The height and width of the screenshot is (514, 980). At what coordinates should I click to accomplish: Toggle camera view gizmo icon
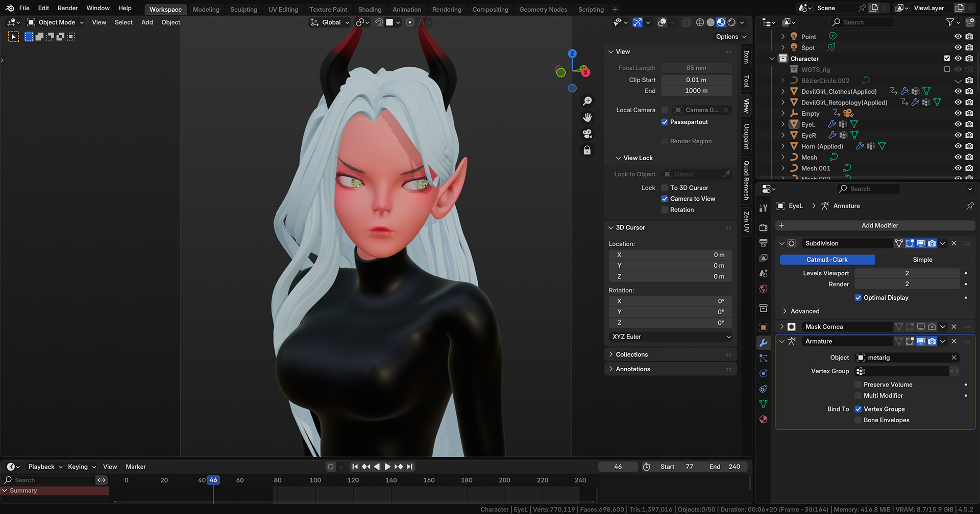[x=587, y=134]
